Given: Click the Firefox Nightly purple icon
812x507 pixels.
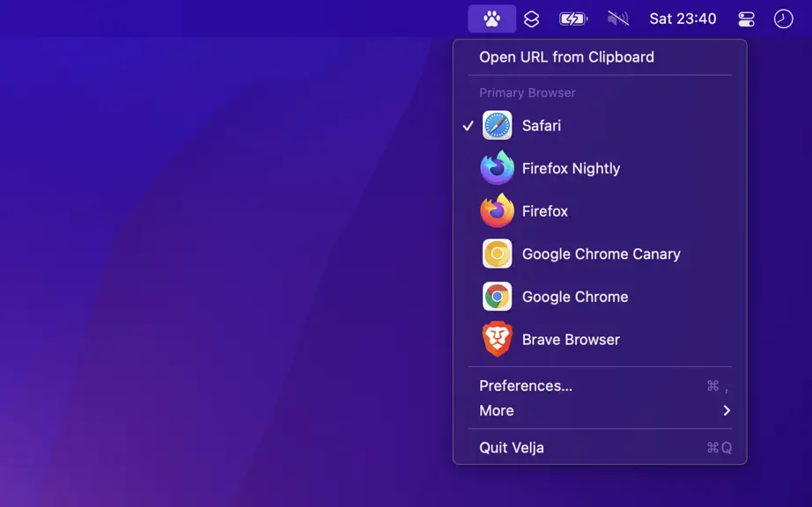Looking at the screenshot, I should click(x=497, y=167).
